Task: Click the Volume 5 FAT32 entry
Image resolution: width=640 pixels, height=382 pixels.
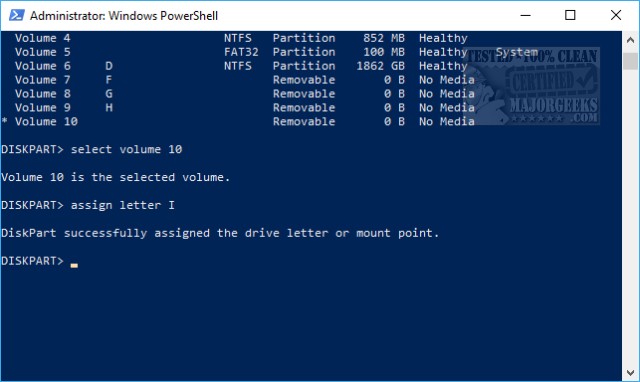Action: coord(241,52)
